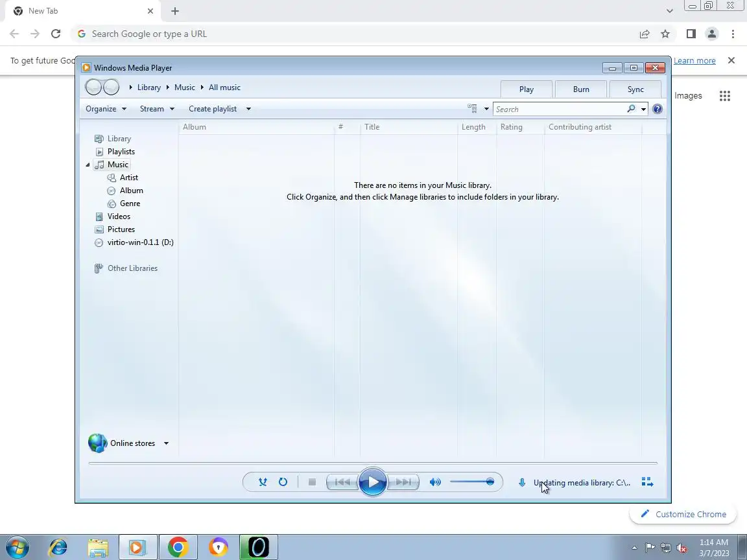Image resolution: width=747 pixels, height=560 pixels.
Task: Open the Online stores dropdown arrow
Action: (166, 443)
